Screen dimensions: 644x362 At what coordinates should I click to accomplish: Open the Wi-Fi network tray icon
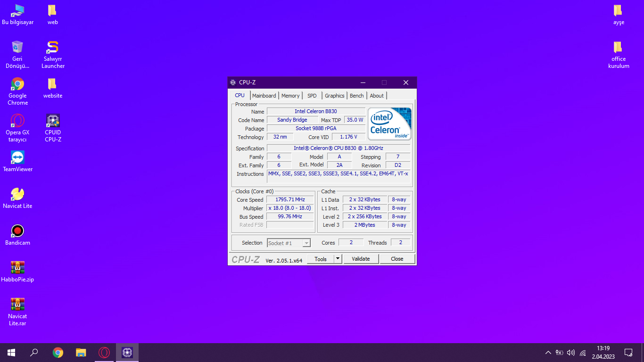point(583,353)
